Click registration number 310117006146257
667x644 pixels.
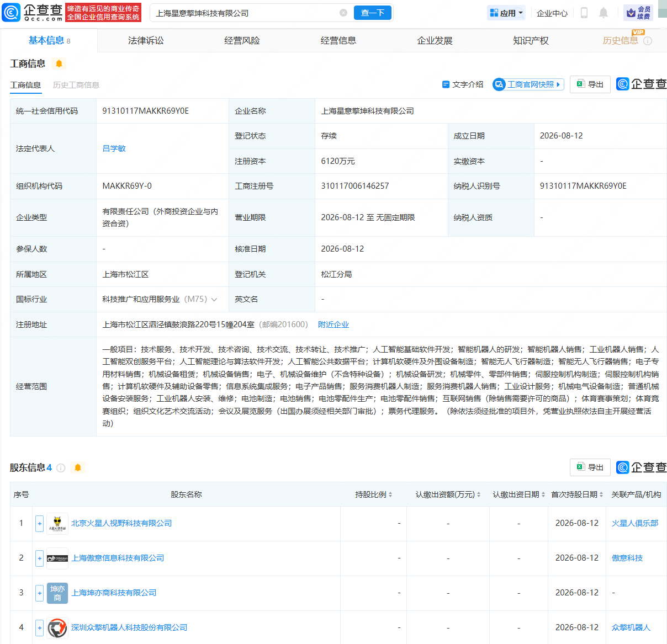click(x=355, y=186)
